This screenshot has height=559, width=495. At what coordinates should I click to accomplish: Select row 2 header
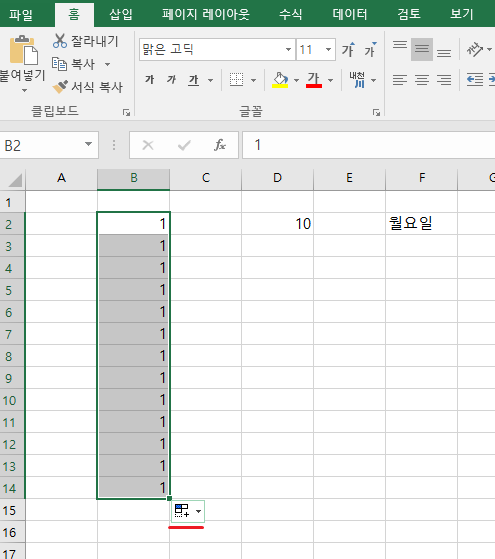point(12,224)
